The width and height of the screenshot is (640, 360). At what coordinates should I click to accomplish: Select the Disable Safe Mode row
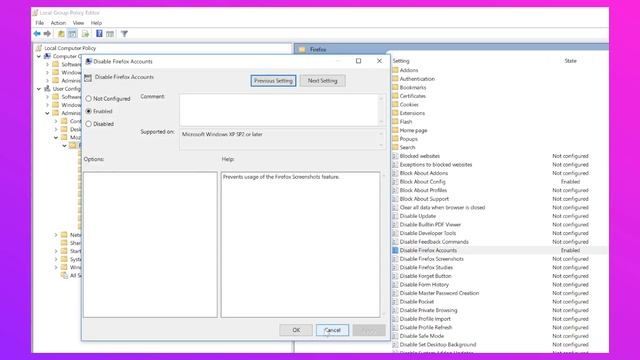(499, 336)
